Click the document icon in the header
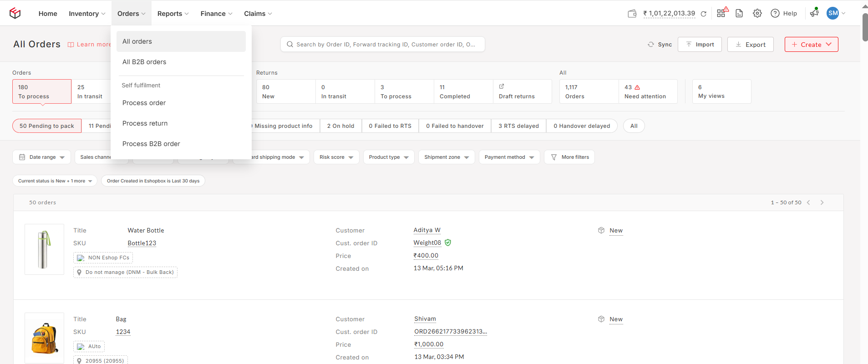Viewport: 868px width, 364px height. click(739, 13)
